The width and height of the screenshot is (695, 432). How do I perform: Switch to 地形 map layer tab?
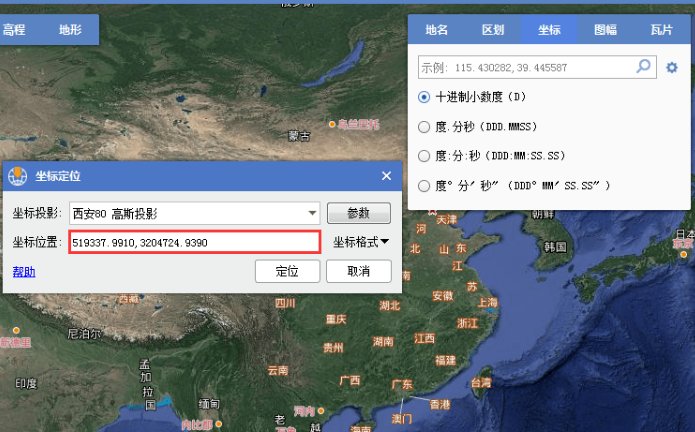(70, 30)
